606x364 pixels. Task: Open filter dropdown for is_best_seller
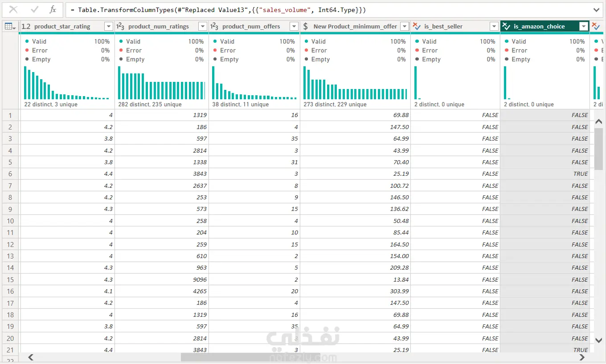pos(494,27)
